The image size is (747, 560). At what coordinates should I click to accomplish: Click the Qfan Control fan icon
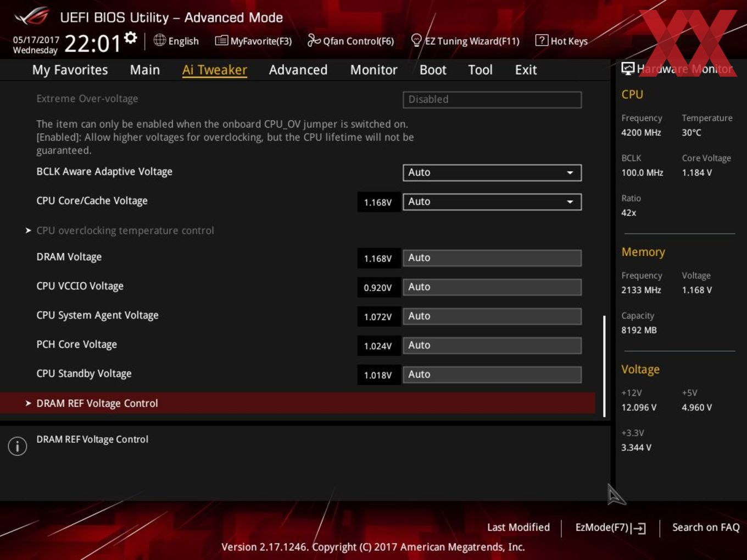click(x=314, y=40)
